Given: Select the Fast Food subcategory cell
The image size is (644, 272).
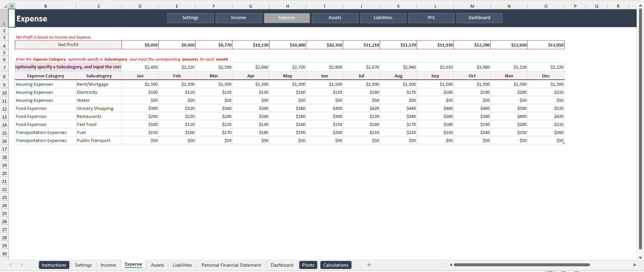Looking at the screenshot, I should click(x=99, y=124).
